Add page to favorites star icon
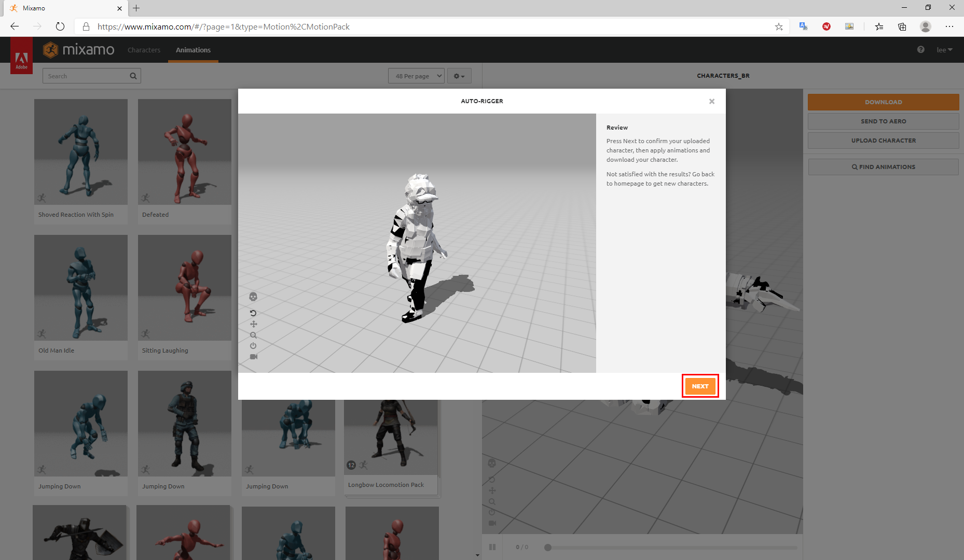This screenshot has width=964, height=560. click(x=779, y=26)
